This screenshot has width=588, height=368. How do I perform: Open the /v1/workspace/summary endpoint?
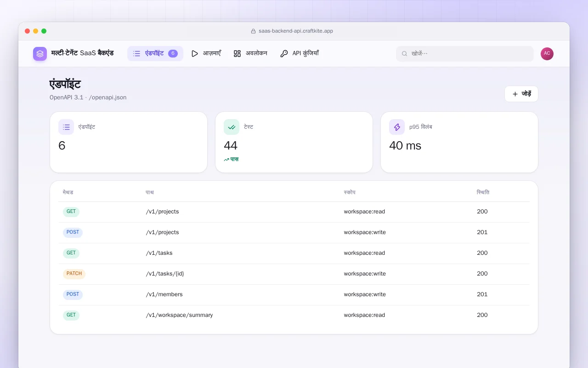[x=179, y=315]
